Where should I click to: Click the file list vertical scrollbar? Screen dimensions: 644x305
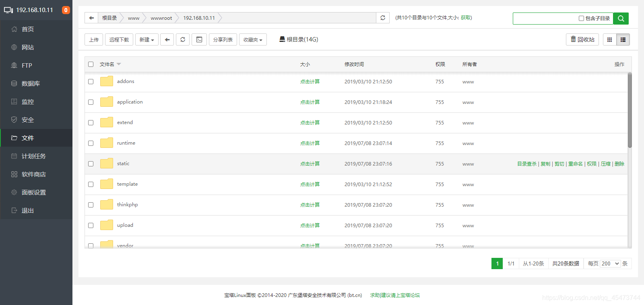click(630, 110)
